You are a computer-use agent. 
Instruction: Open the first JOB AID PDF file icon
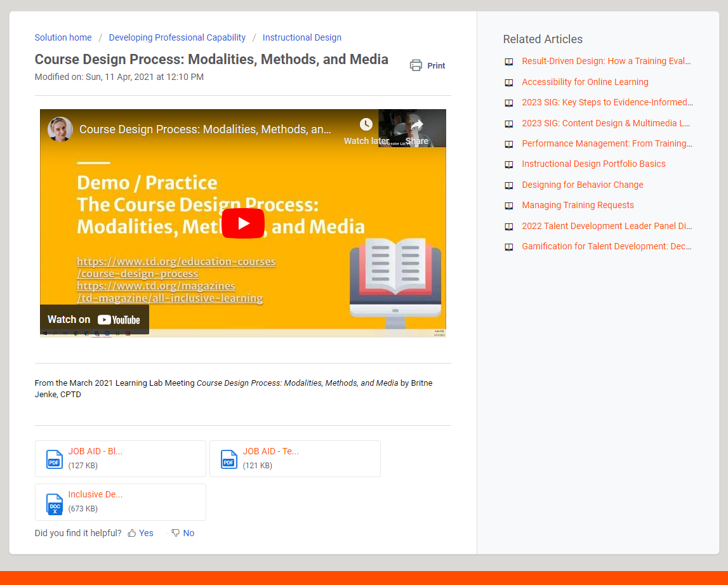pyautogui.click(x=55, y=459)
